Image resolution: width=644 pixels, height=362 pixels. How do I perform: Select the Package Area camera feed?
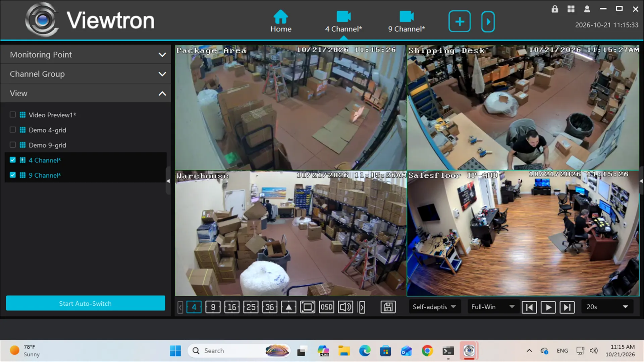tap(291, 108)
